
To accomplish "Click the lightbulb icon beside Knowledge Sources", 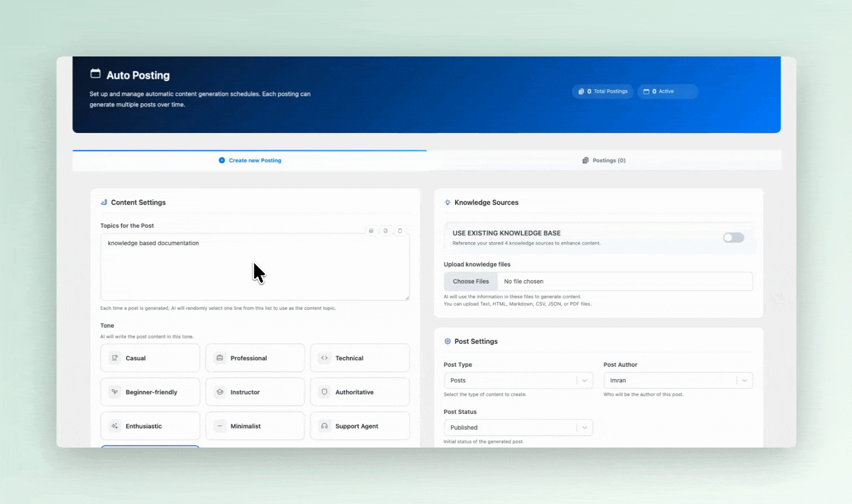I will [x=447, y=202].
